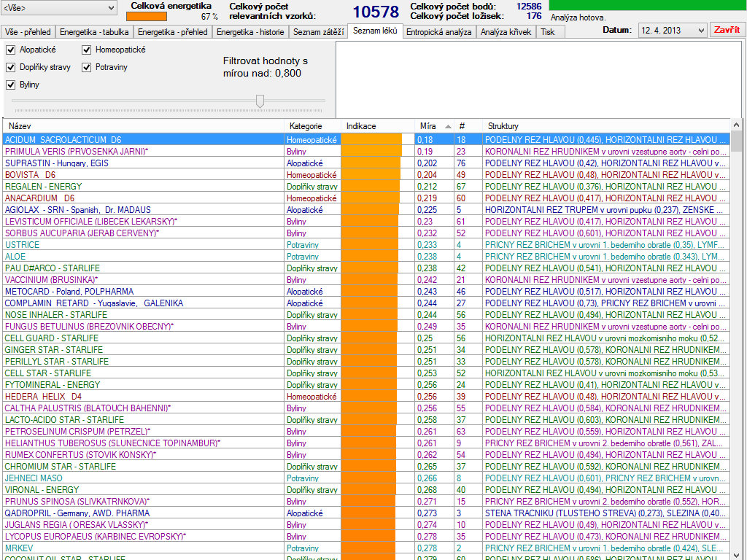Toggle the Homeopatické checkbox
Image resolution: width=747 pixels, height=560 pixels.
click(86, 50)
